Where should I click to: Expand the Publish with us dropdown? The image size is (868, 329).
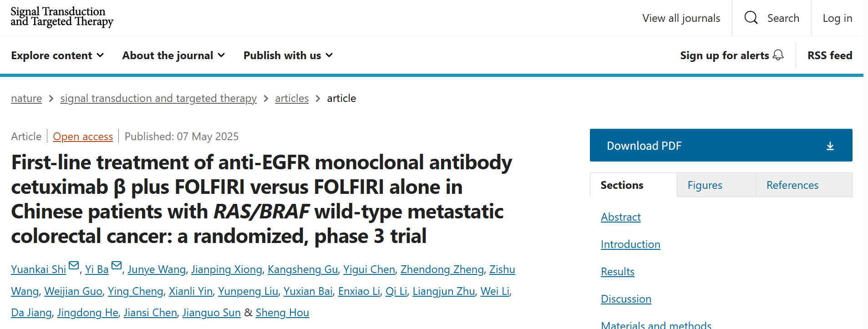click(x=288, y=56)
